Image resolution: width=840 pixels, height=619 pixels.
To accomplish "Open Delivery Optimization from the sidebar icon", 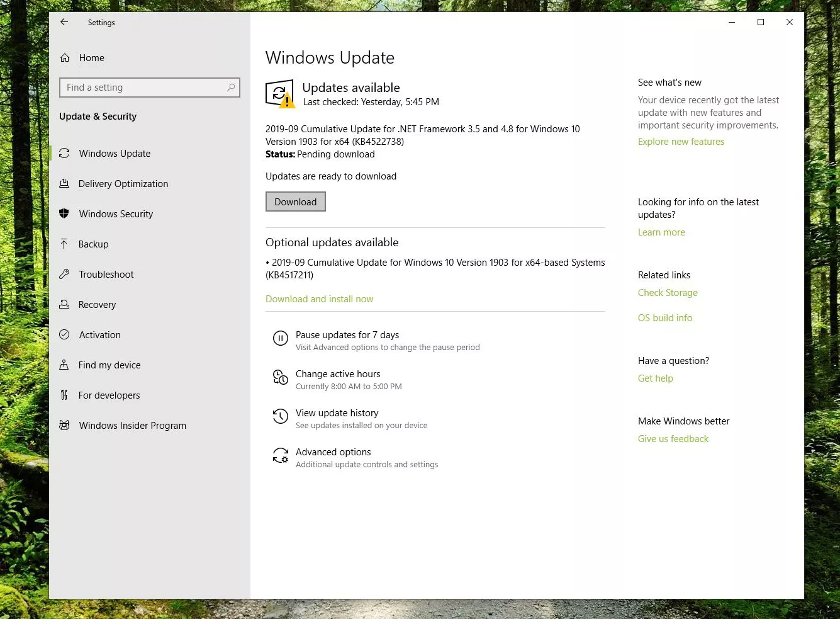I will (x=65, y=183).
